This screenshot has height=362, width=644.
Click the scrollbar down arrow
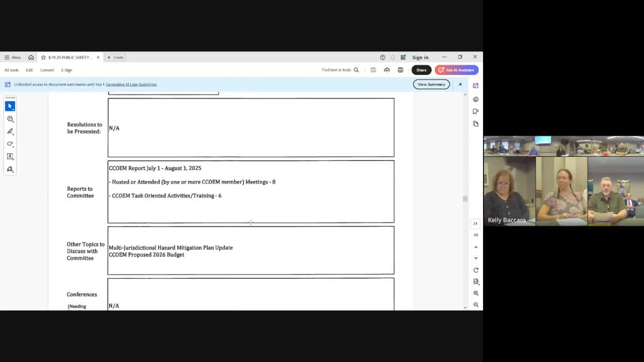465,307
